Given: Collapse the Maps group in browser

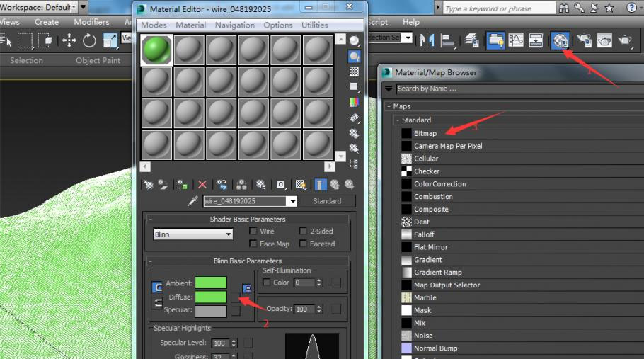Looking at the screenshot, I should (x=389, y=106).
